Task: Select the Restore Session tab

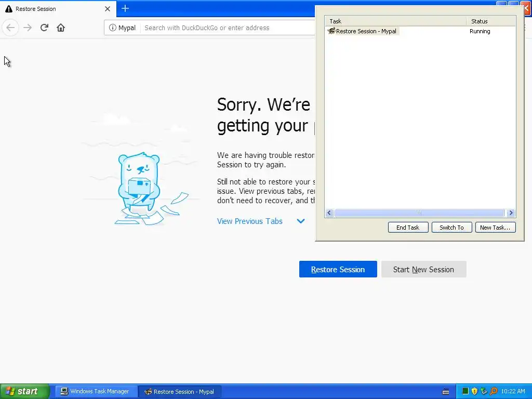Action: pos(58,8)
